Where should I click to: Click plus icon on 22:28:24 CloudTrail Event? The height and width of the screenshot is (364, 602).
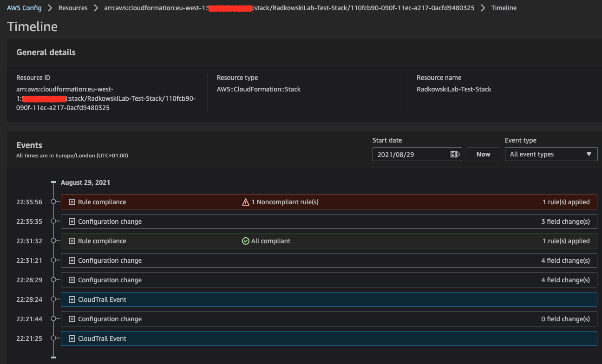coord(72,299)
